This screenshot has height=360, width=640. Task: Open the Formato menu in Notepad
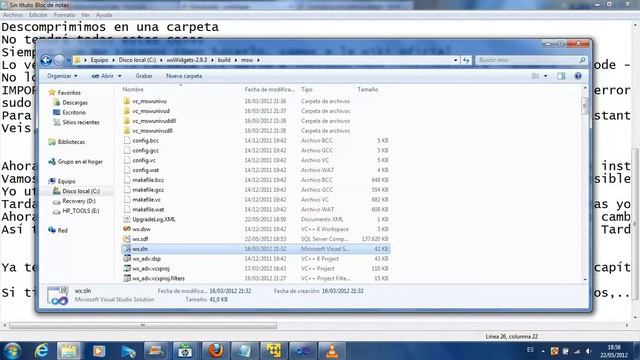point(64,15)
